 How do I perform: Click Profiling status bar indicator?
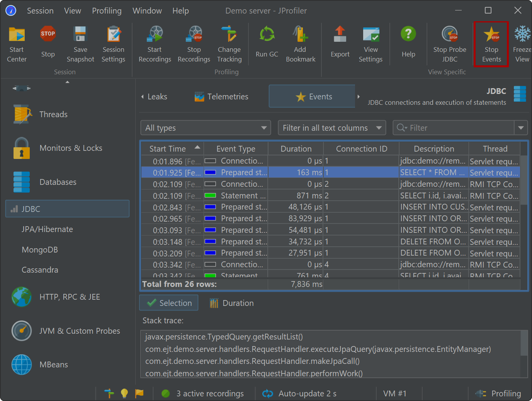pyautogui.click(x=499, y=394)
